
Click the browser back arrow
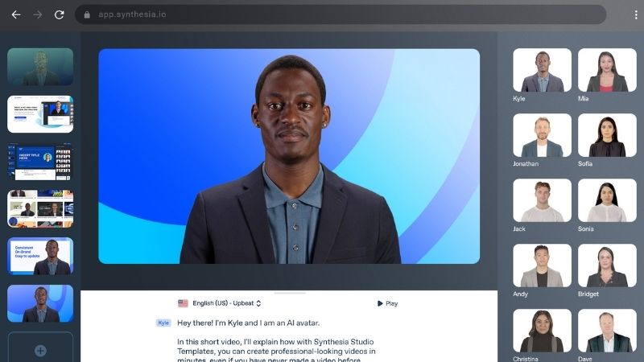(16, 14)
